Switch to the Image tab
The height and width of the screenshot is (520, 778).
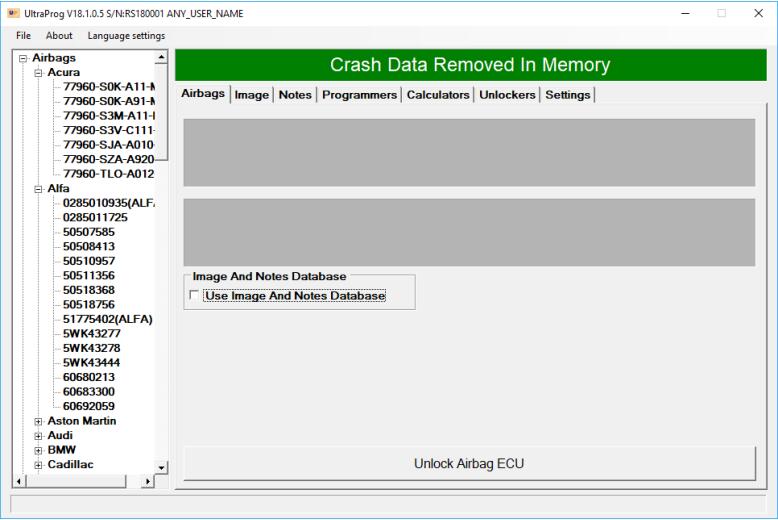pyautogui.click(x=252, y=95)
